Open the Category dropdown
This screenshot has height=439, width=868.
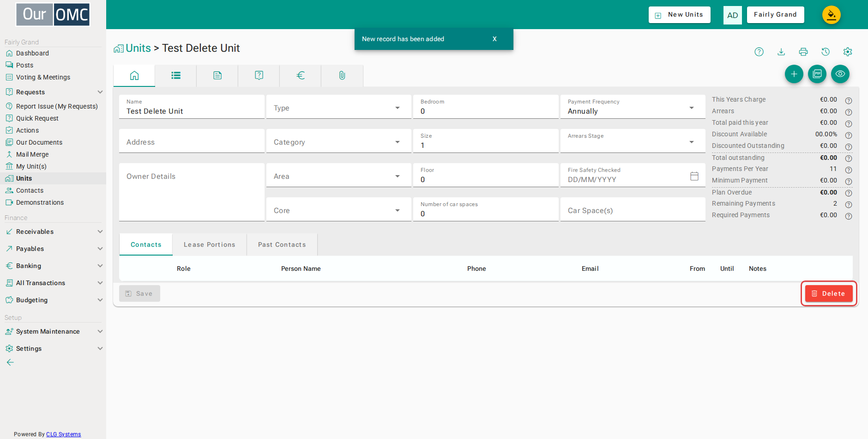pyautogui.click(x=339, y=141)
